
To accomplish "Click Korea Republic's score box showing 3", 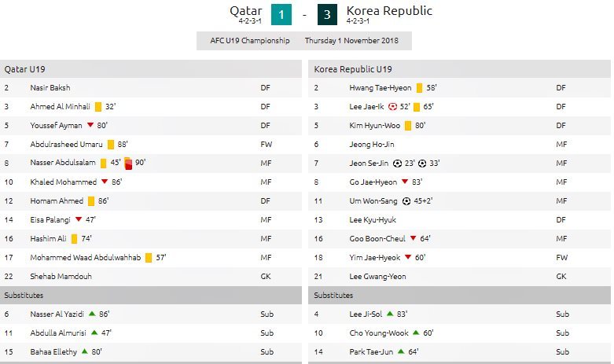I will [x=329, y=15].
